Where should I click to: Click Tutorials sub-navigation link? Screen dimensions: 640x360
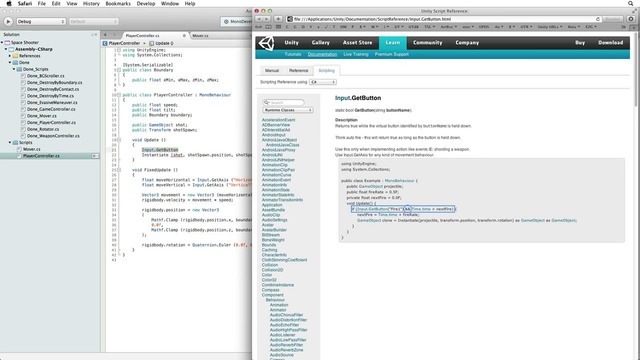pyautogui.click(x=293, y=54)
